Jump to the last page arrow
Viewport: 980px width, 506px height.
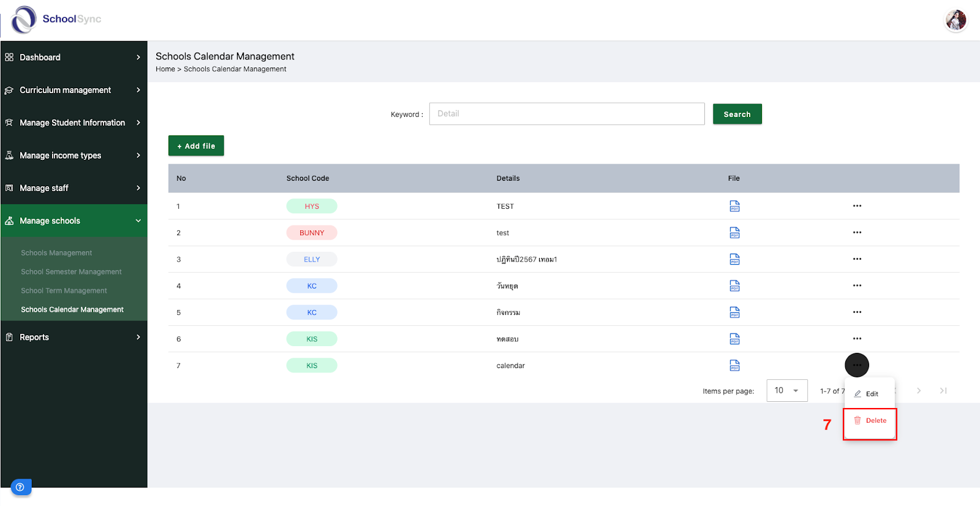point(943,390)
